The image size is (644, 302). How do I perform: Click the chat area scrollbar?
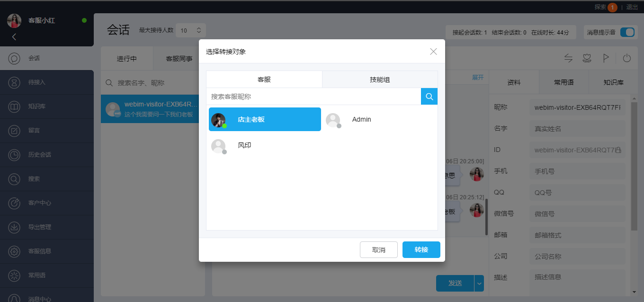[x=486, y=217]
